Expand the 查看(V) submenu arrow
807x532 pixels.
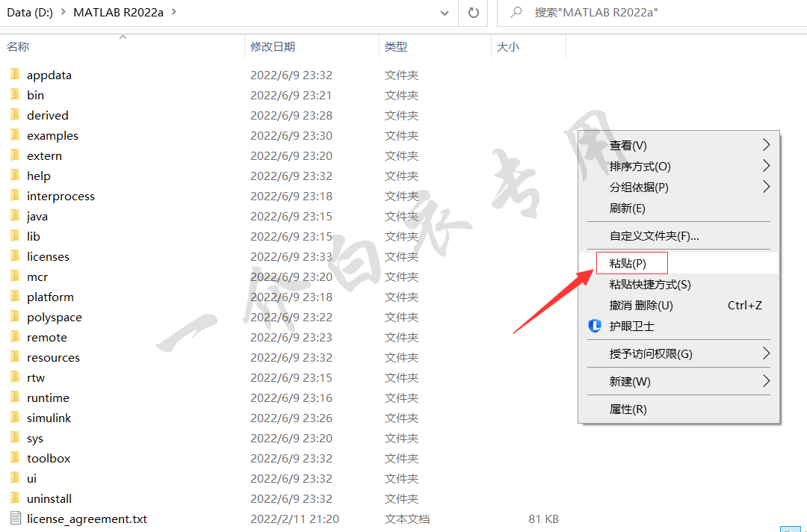[766, 145]
